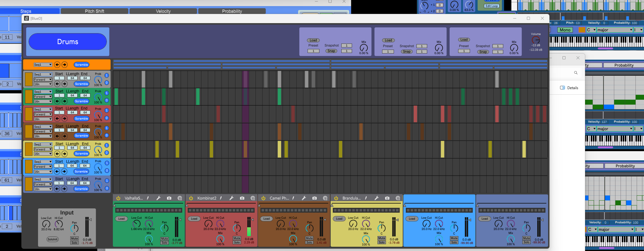Click Scramble in the orange header row
644x251 pixels.
pos(82,64)
